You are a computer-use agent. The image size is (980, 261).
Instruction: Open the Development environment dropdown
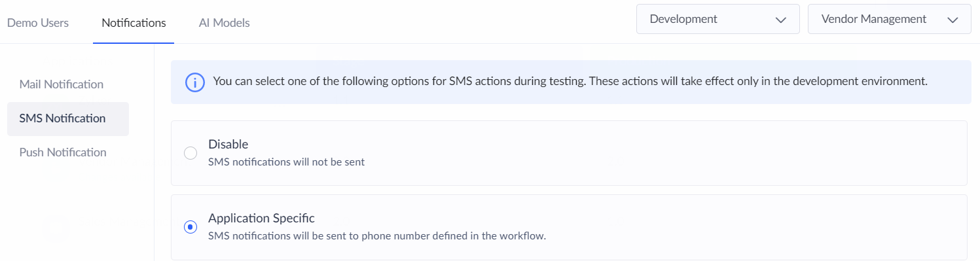[718, 19]
